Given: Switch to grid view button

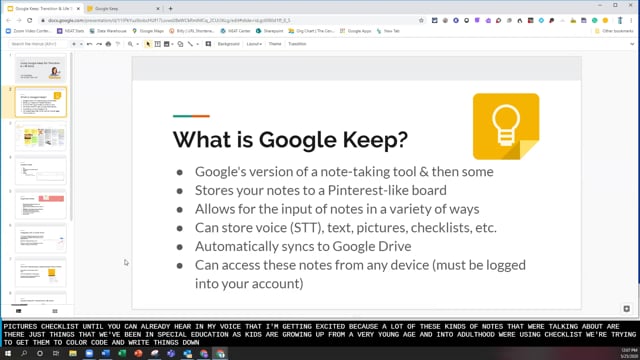Looking at the screenshot, I should [55, 311].
